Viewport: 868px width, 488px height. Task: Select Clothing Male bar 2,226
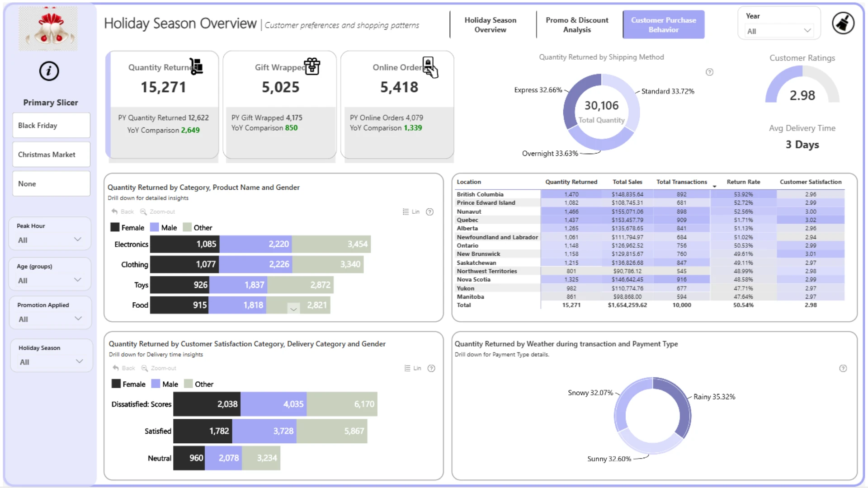pyautogui.click(x=256, y=264)
